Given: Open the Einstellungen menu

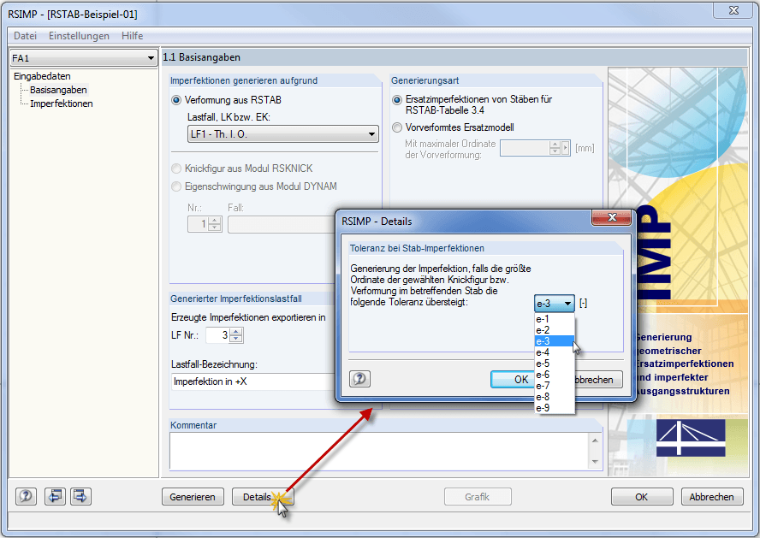Looking at the screenshot, I should pos(79,36).
